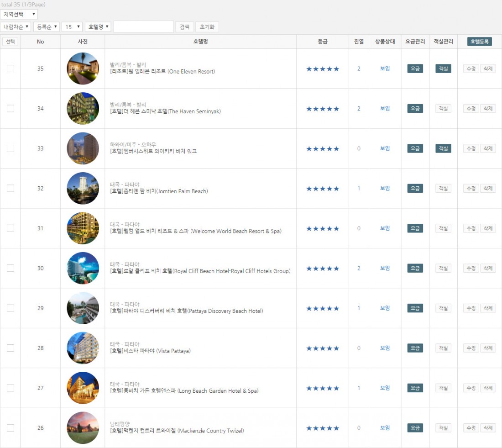Tick the checkbox for hotel No 34
Image resolution: width=502 pixels, height=448 pixels.
tap(10, 108)
